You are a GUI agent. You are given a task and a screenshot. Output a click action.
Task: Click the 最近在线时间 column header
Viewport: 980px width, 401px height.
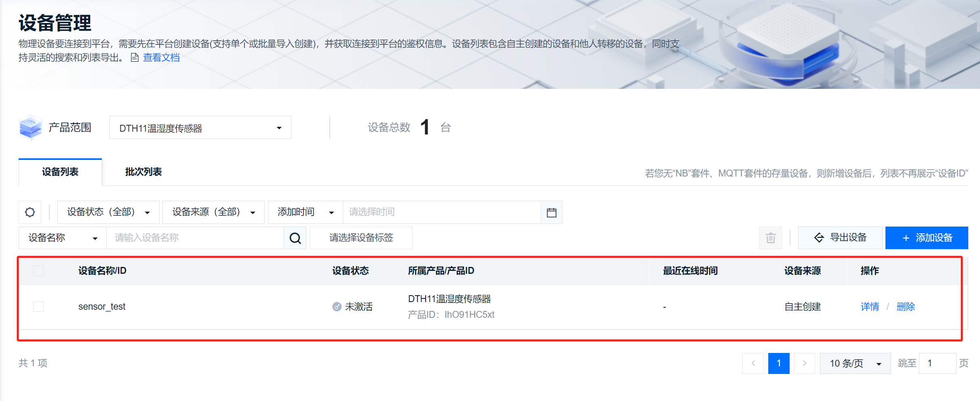690,271
